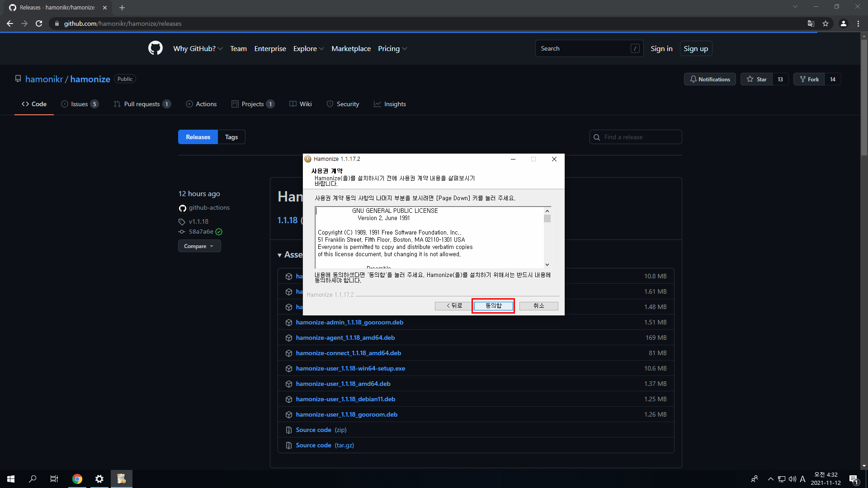Image resolution: width=868 pixels, height=488 pixels.
Task: Open the hamonikr owner link
Action: tap(44, 79)
